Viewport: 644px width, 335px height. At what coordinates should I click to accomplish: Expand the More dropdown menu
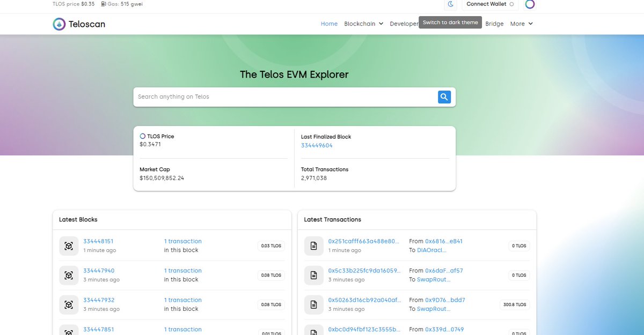click(x=522, y=24)
